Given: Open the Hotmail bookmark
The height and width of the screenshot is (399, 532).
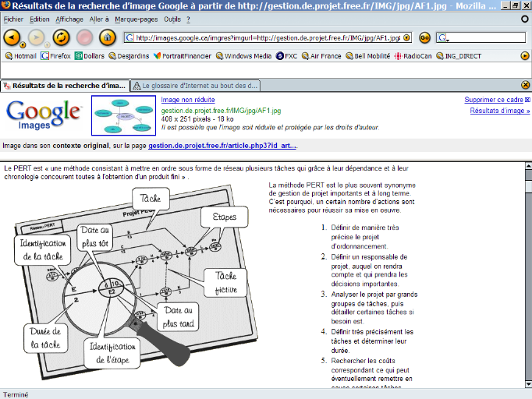Looking at the screenshot, I should [20, 56].
